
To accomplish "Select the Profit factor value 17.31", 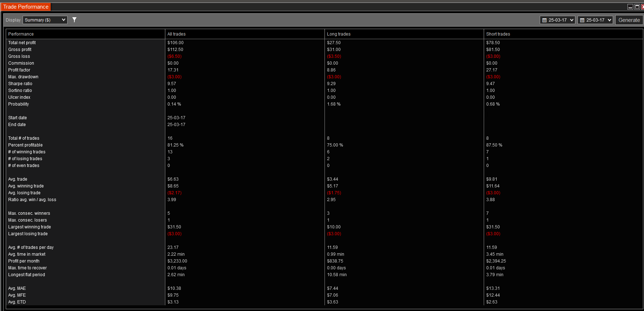I will click(x=173, y=70).
